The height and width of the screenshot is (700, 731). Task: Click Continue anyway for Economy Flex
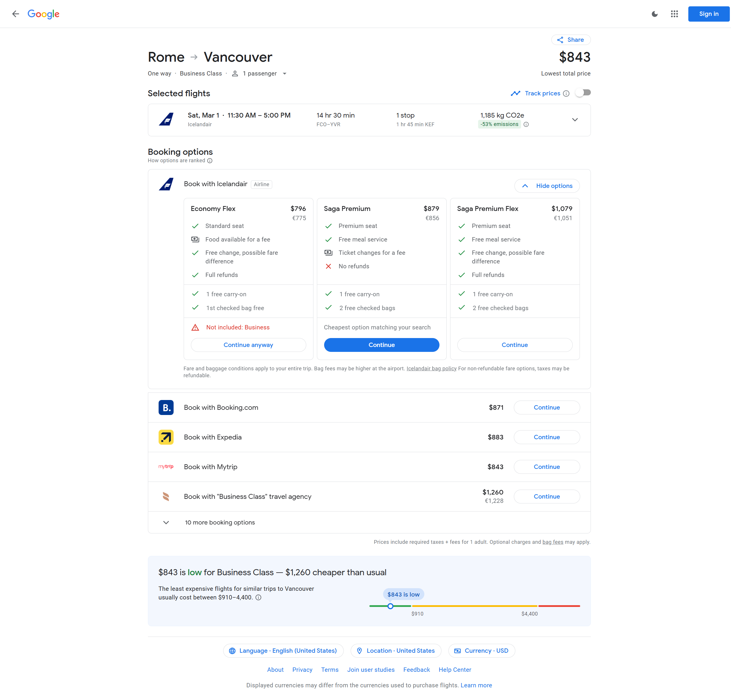click(248, 345)
